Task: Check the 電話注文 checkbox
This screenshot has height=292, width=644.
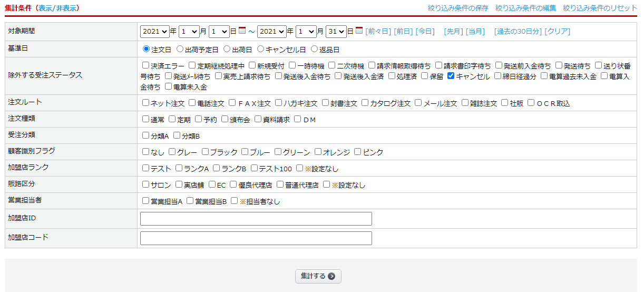Action: (193, 103)
